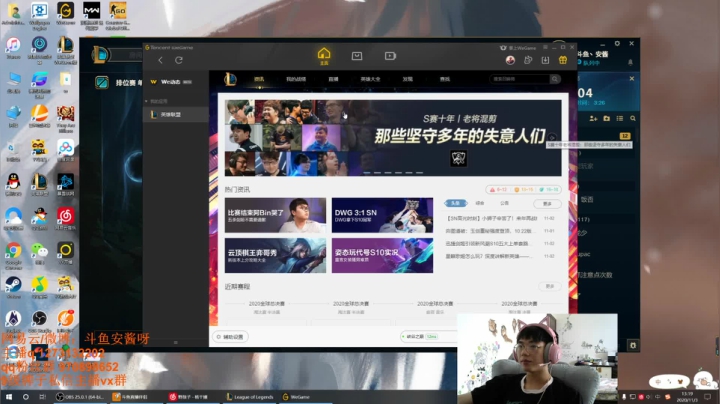Viewport: 720px width, 404px height.
Task: Open S赛十年老将混剪 banner
Action: click(393, 138)
